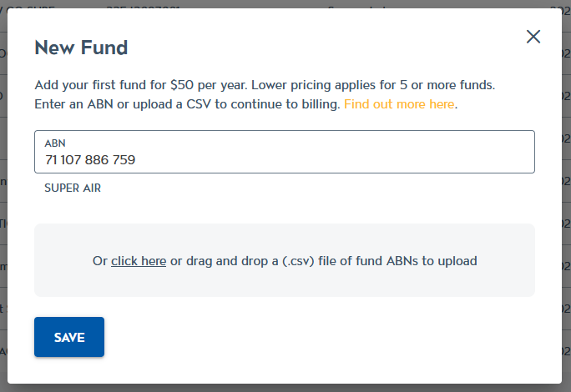Viewport: 571px width, 392px height.
Task: Click the 'Lower pricing applies for 5 or more funds' text
Action: coord(373,85)
